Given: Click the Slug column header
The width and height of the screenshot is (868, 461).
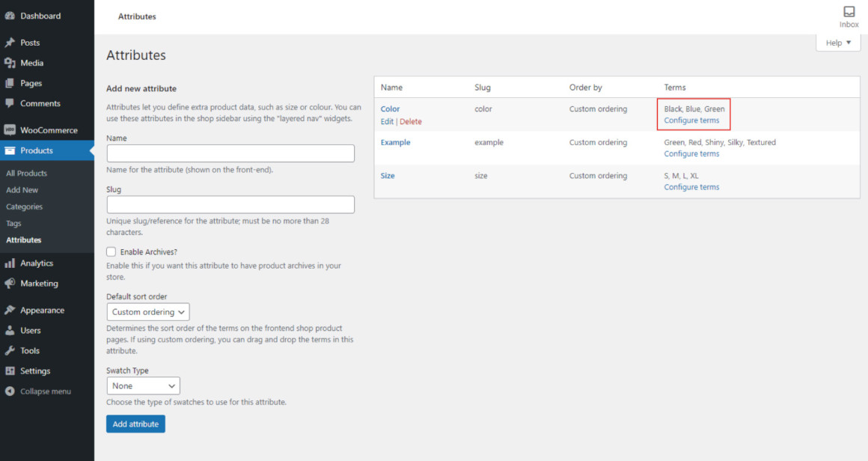Looking at the screenshot, I should pos(482,88).
